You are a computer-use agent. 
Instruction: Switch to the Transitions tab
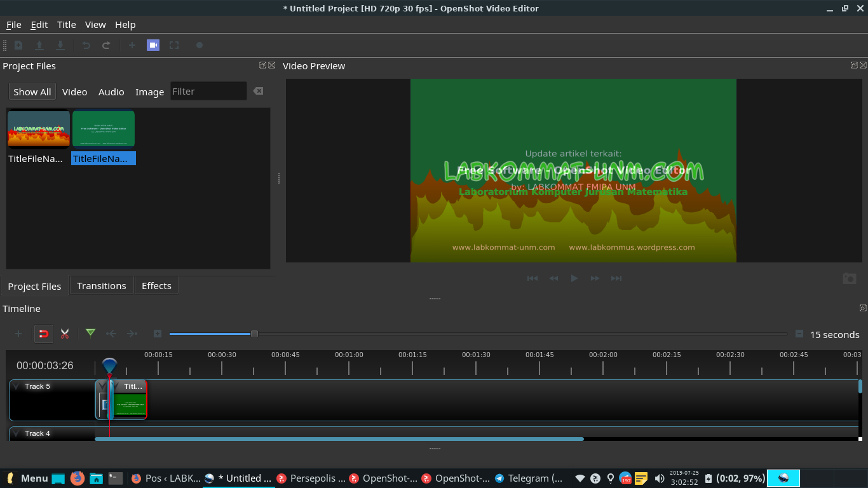102,285
